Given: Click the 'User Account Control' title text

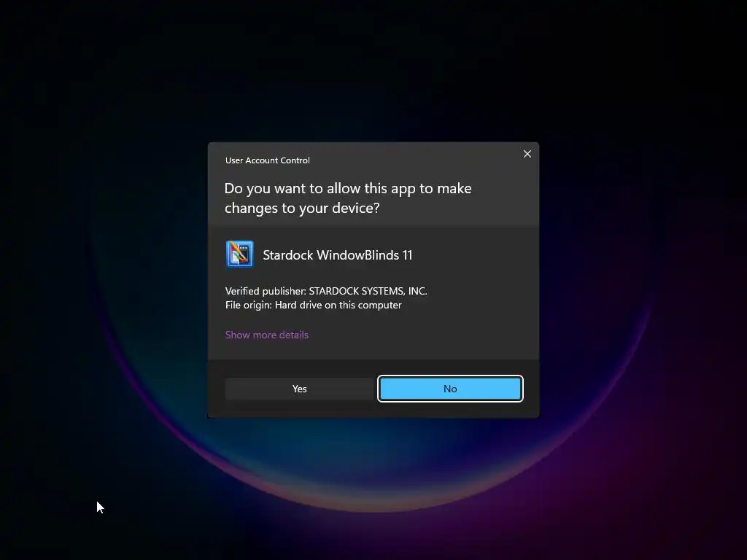Looking at the screenshot, I should (x=267, y=160).
